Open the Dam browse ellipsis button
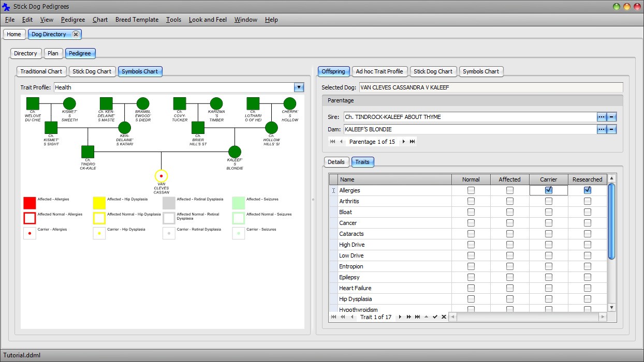644x362 pixels. [601, 129]
